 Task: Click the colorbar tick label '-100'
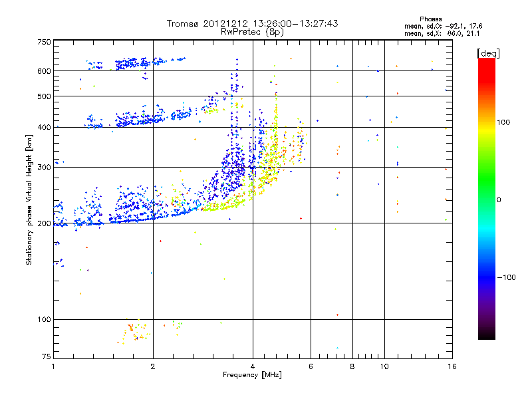[506, 277]
